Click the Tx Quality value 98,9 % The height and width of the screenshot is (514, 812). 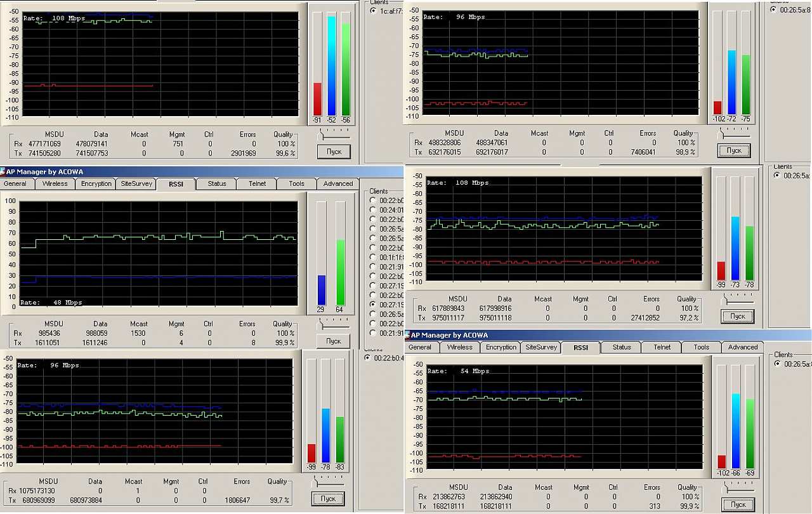point(684,152)
